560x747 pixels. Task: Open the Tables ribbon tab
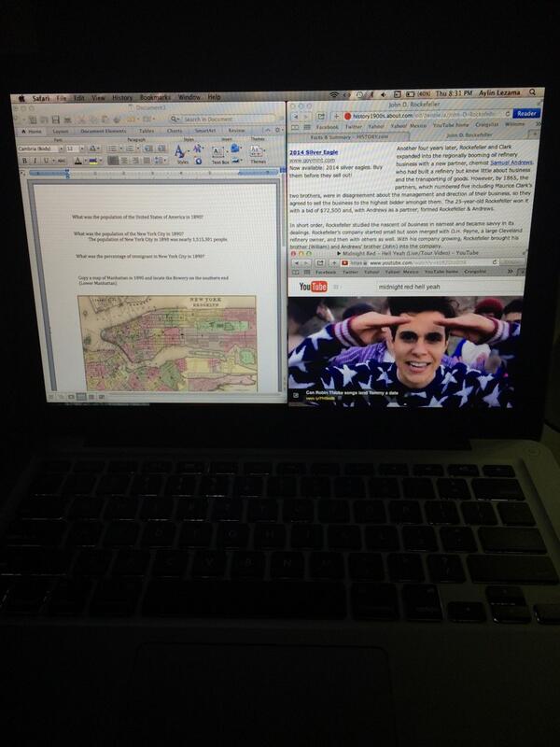147,131
